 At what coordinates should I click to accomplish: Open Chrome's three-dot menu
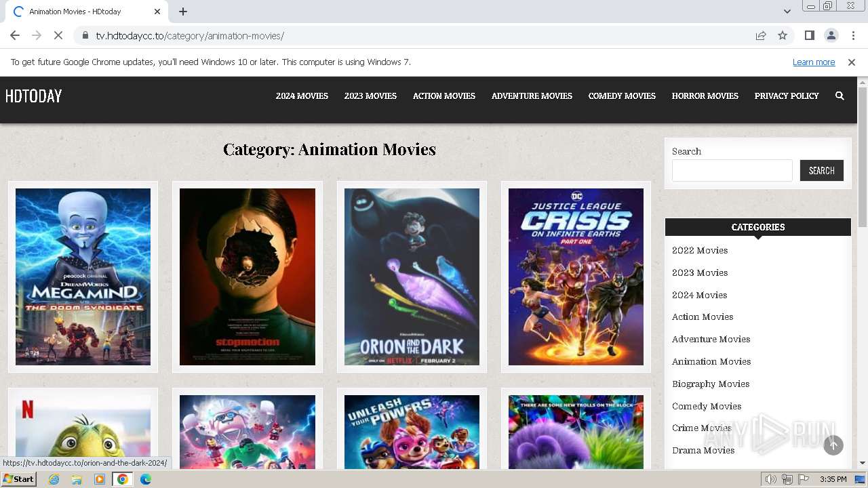point(853,35)
